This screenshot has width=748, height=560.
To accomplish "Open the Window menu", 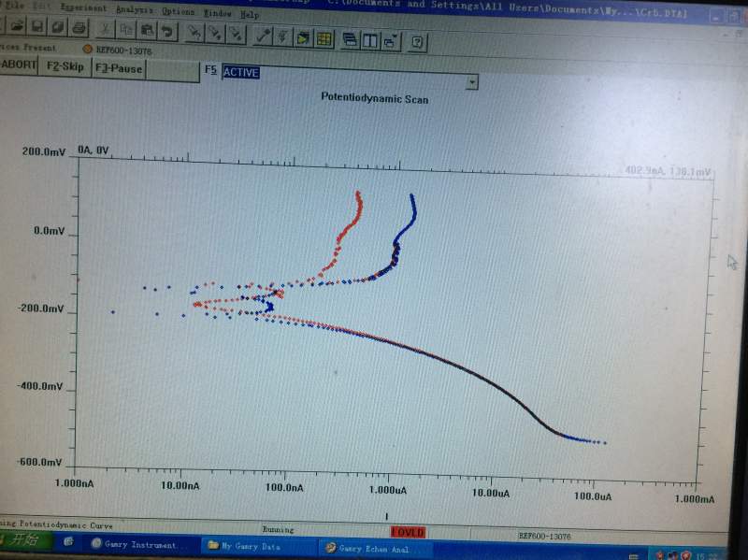I will [x=218, y=13].
